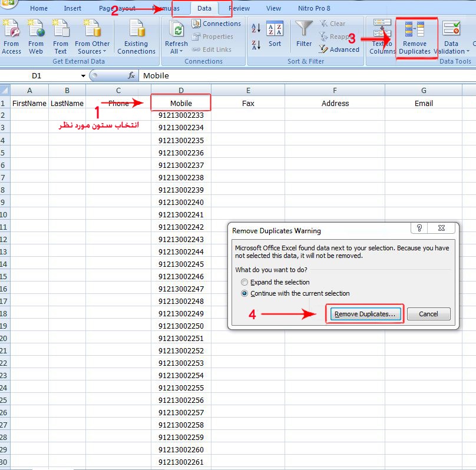
Task: Open Advanced filter options
Action: 339,49
